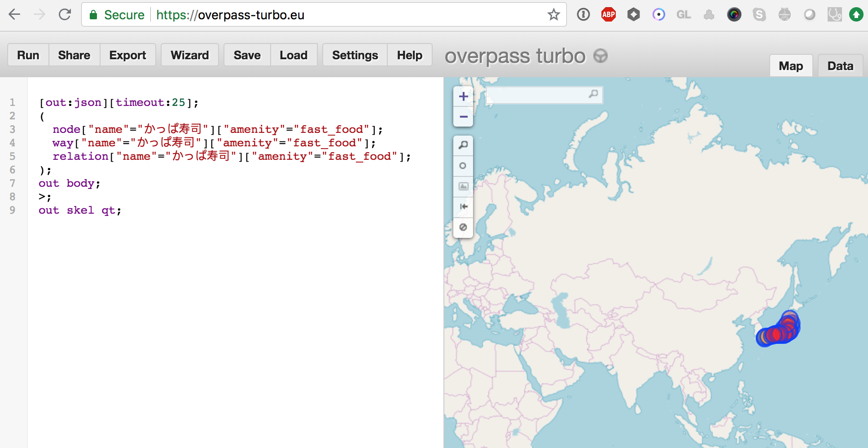Click the green upward arrow extension icon
Viewport: 868px width, 448px height.
coord(856,15)
